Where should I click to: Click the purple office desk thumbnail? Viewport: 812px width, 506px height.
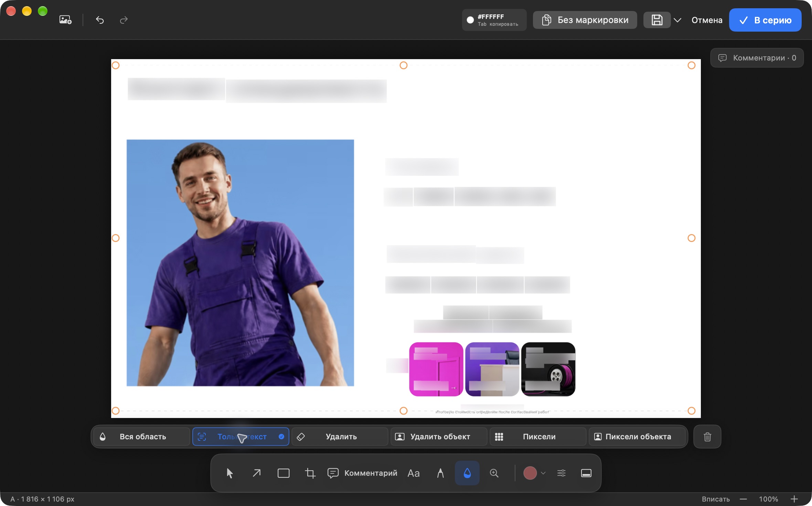(492, 369)
